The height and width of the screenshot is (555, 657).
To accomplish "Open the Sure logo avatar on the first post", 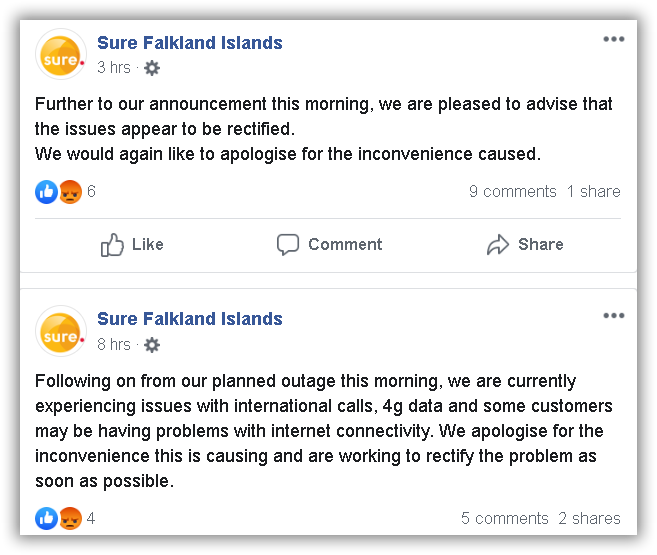I will click(61, 54).
